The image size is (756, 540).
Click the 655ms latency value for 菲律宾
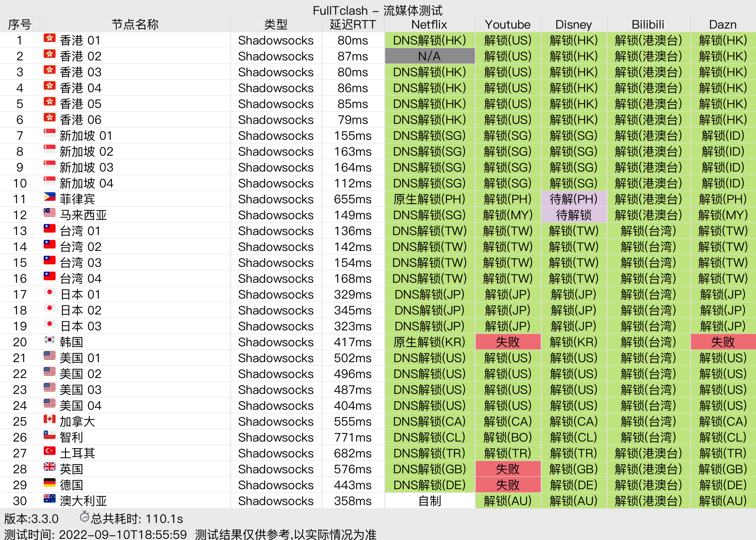(x=353, y=199)
